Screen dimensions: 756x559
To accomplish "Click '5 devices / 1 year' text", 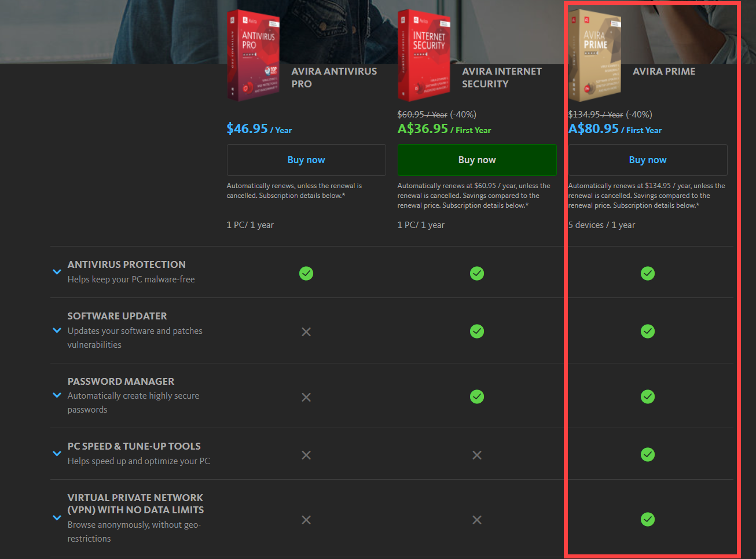I will coord(601,225).
